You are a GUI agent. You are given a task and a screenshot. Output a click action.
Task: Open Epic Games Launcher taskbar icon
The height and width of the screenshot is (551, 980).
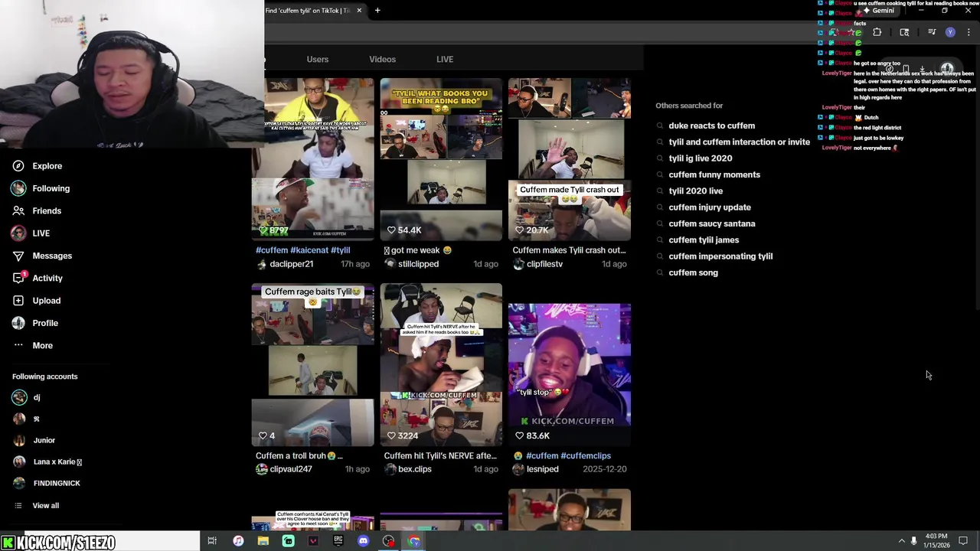[x=338, y=541]
